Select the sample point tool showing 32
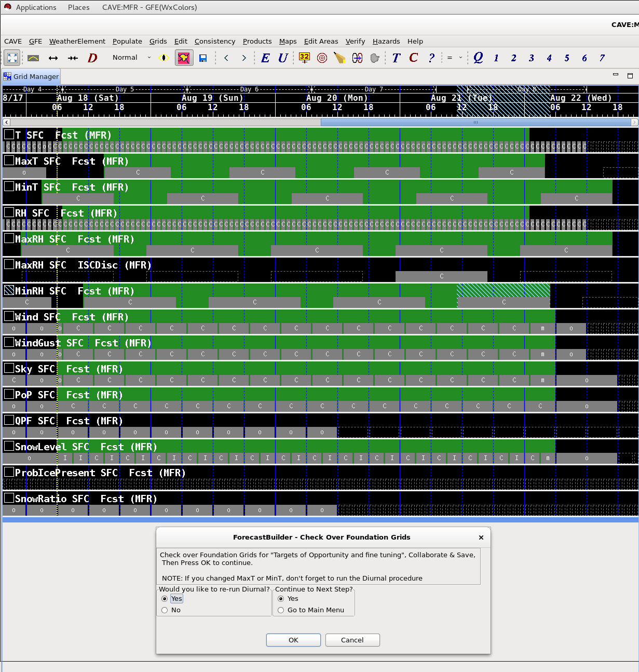639x672 pixels. click(x=304, y=58)
